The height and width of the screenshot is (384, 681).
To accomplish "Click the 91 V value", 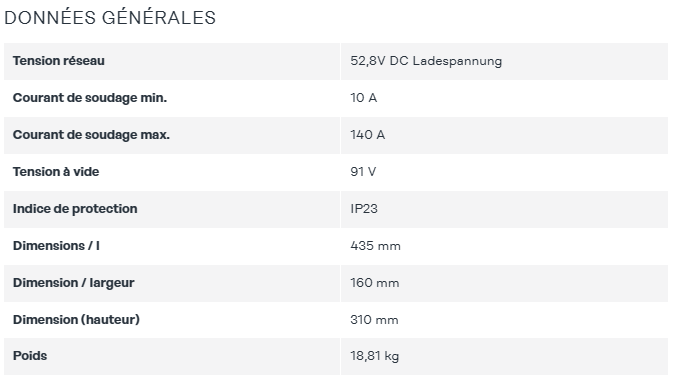I will pos(363,172).
